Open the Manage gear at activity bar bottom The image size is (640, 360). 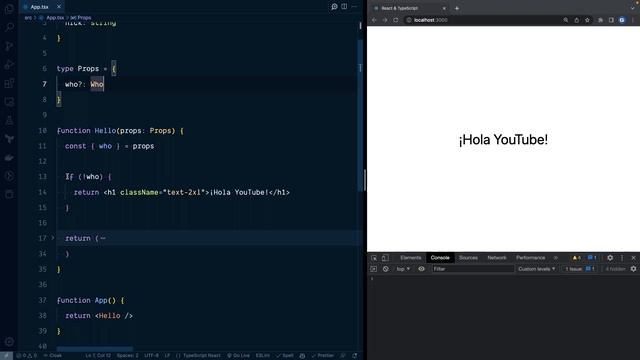click(9, 342)
